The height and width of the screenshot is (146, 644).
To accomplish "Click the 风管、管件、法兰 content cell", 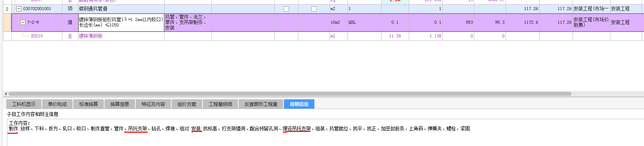I will [188, 23].
